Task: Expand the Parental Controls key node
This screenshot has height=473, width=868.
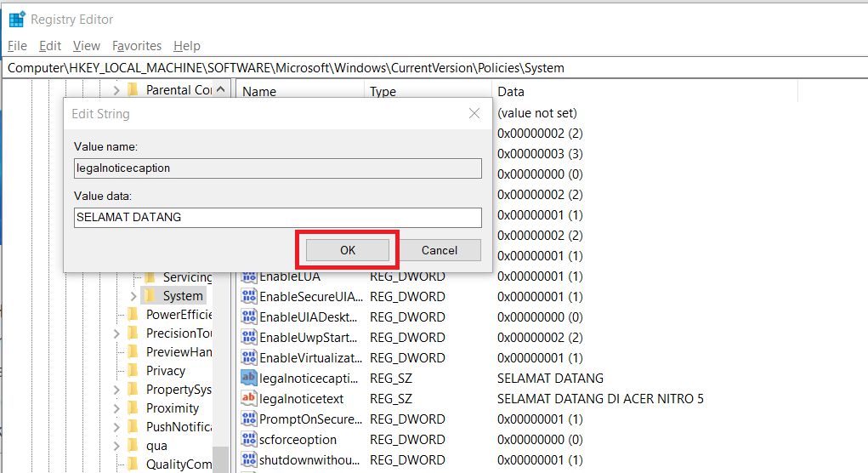Action: click(116, 89)
